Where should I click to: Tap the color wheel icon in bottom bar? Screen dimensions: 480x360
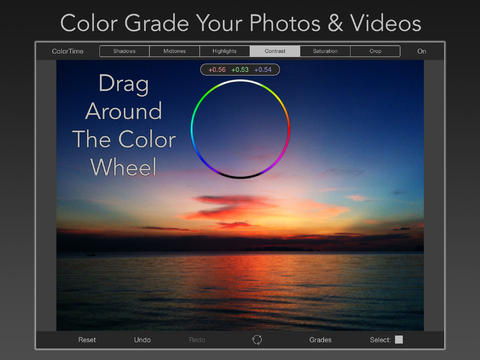click(257, 340)
